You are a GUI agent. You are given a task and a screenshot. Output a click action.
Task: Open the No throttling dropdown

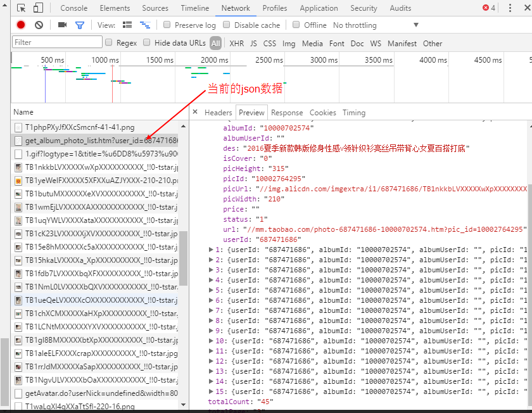376,25
